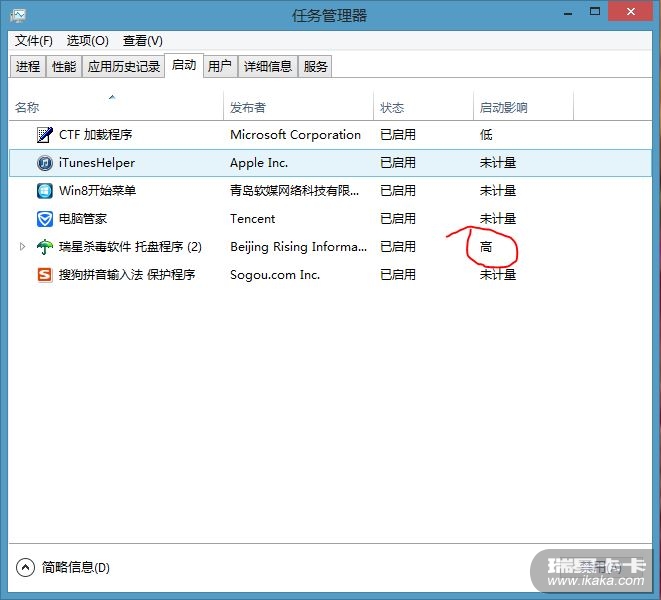Screen dimensions: 661x600
Task: Select the 电脑管家 entry name
Action: [x=83, y=218]
